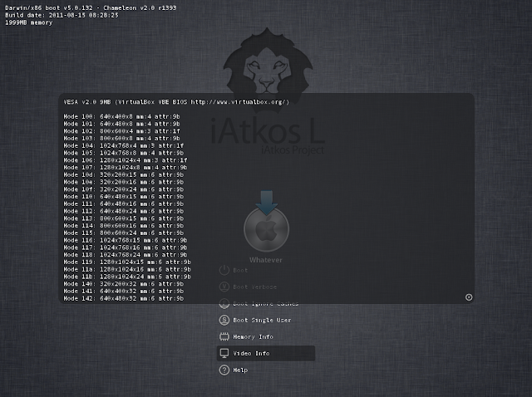Click the Mode 107: 1280x1024x8 row

tap(126, 168)
